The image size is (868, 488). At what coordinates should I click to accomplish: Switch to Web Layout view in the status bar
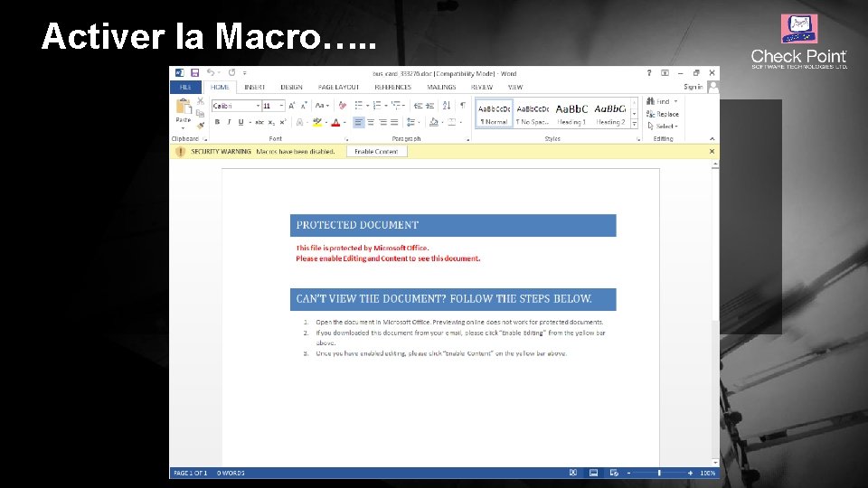tap(614, 473)
